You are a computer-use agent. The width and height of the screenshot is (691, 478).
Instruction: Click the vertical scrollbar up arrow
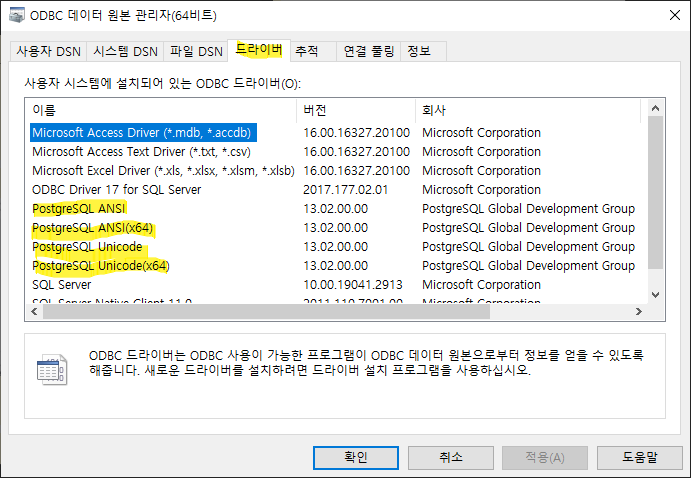point(655,108)
